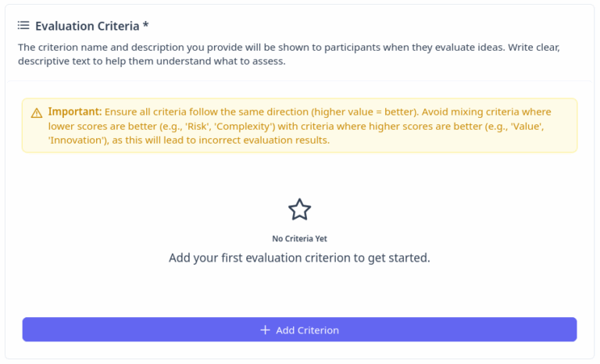The image size is (600, 364).
Task: Click the plus icon in Add Criterion
Action: coord(266,330)
